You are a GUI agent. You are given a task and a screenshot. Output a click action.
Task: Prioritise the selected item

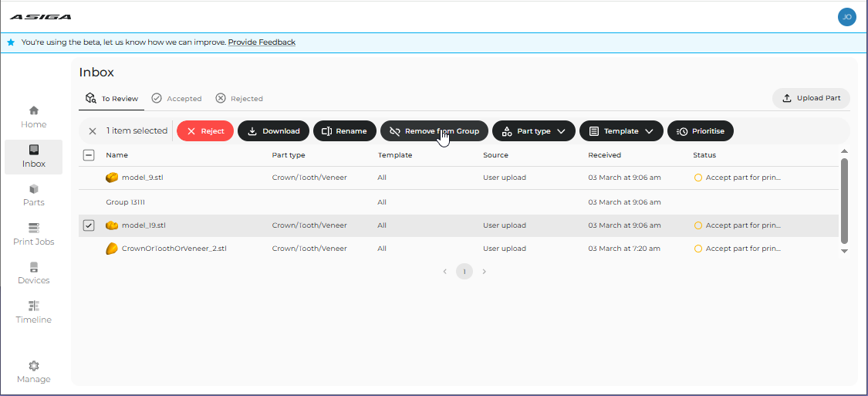(x=701, y=131)
